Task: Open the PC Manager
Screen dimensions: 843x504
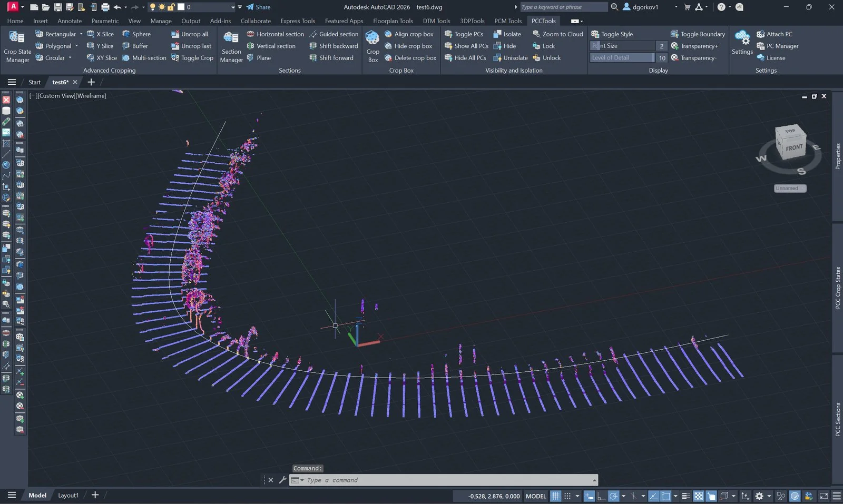Action: [778, 46]
